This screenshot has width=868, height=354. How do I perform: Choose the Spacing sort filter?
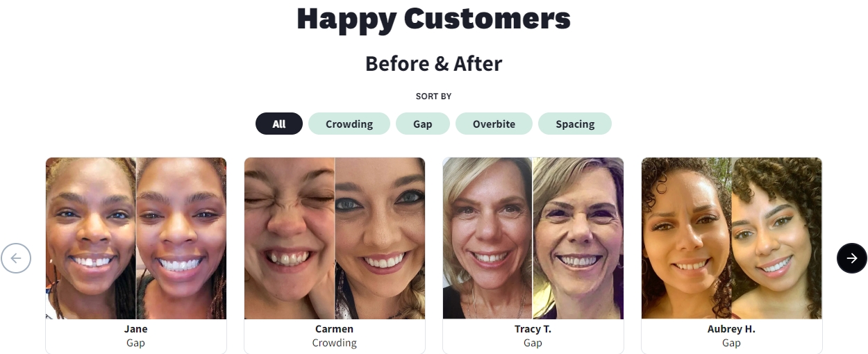[575, 124]
